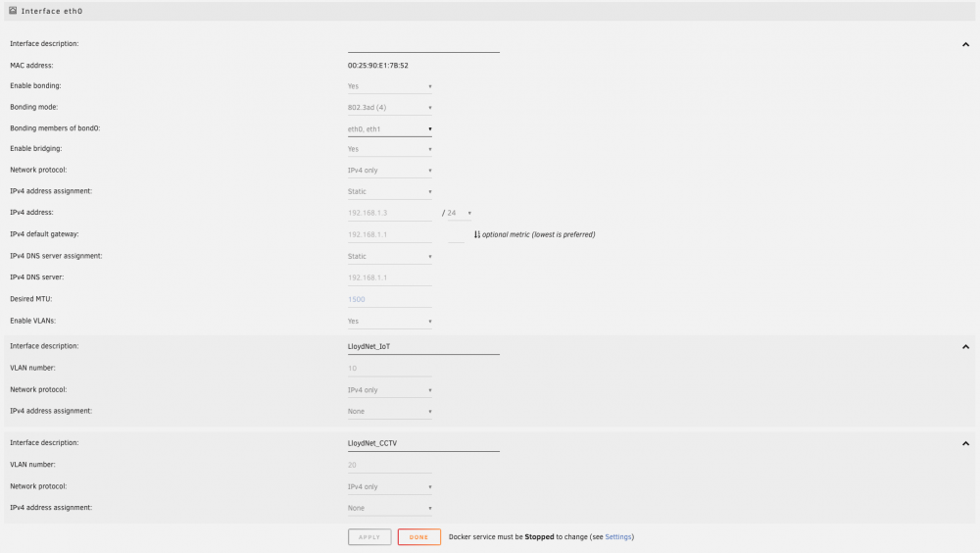Click the 'MAC address:' label
Screen dimensions: 980x553
[31, 65]
